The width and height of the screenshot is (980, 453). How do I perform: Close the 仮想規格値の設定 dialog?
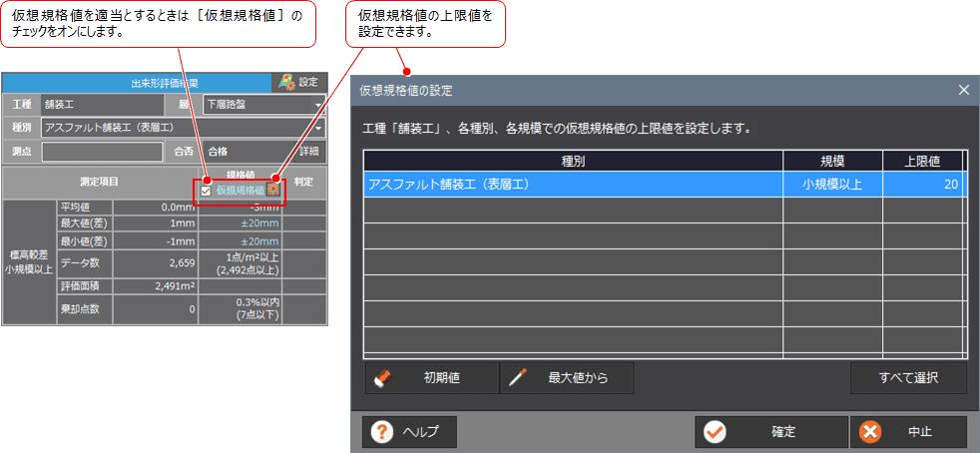(963, 90)
